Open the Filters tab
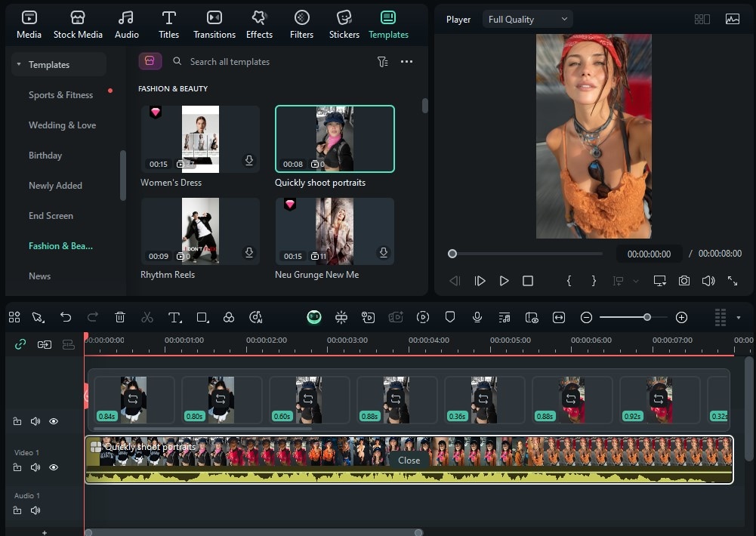This screenshot has width=756, height=536. pyautogui.click(x=301, y=25)
